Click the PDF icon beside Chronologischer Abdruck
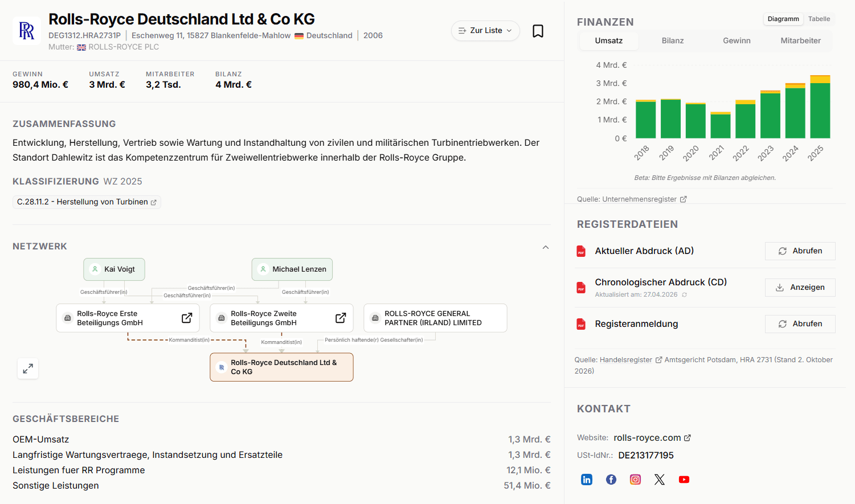The image size is (855, 504). 581,288
